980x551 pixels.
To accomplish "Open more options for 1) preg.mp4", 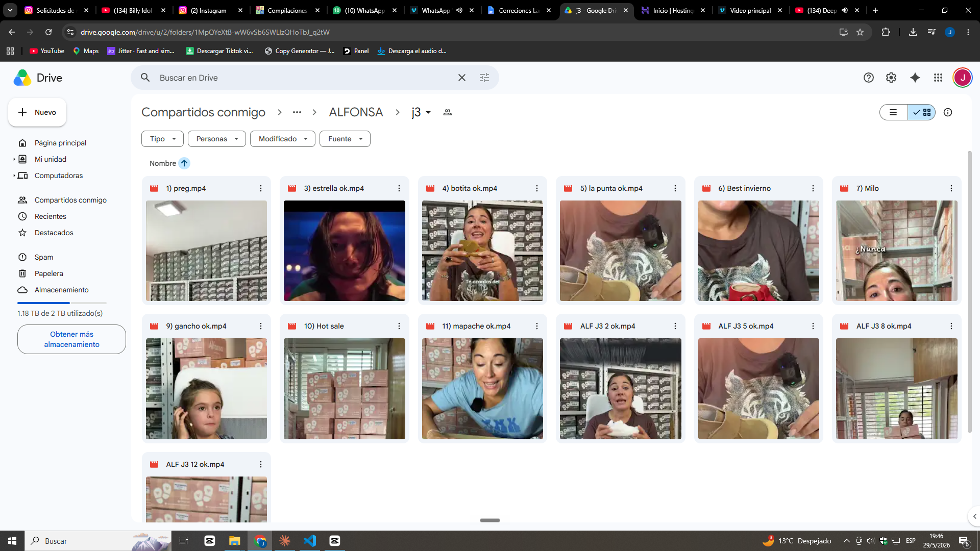I will [261, 188].
